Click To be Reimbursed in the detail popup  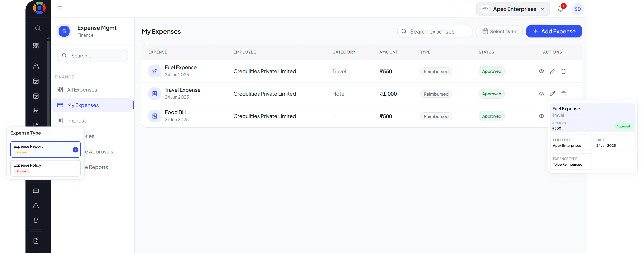pos(568,164)
